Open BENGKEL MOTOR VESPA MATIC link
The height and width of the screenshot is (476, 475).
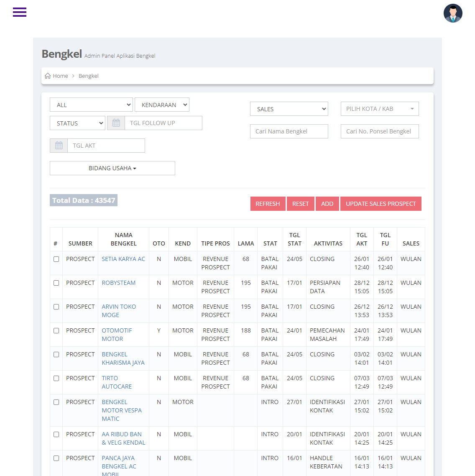[121, 410]
